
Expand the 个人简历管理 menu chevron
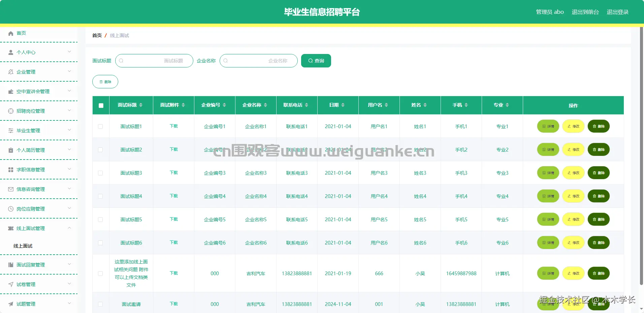tap(69, 149)
